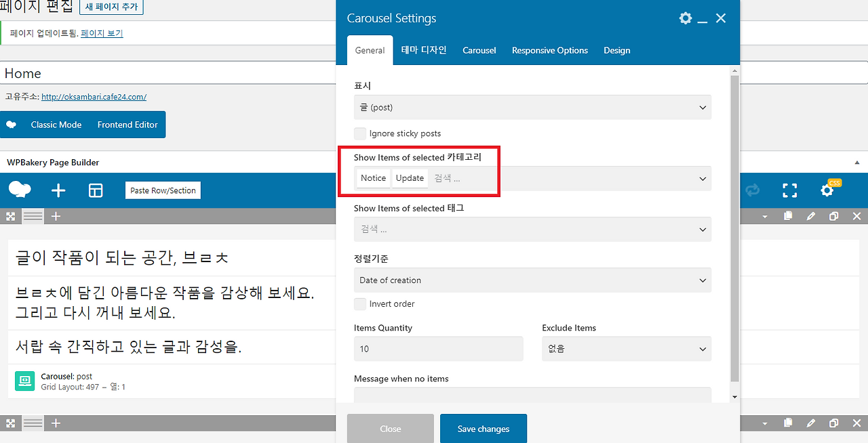The image size is (868, 443).
Task: Open the selected 태그 dropdown
Action: click(x=532, y=229)
